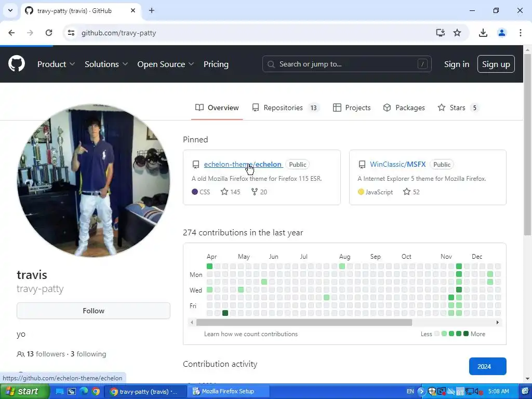Open Chrome from quick launch
Screen dimensions: 532x399
tap(96, 392)
